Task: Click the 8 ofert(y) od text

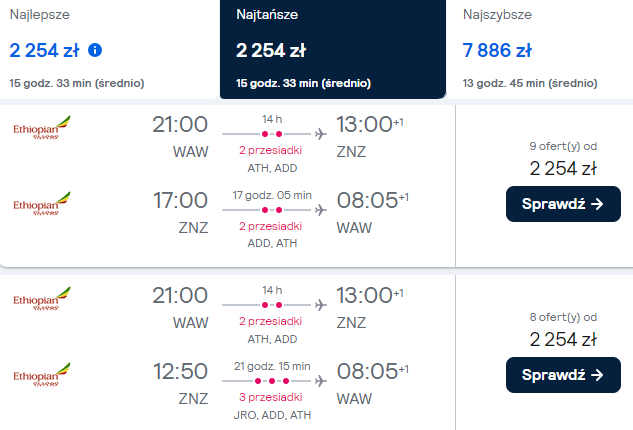Action: (562, 316)
